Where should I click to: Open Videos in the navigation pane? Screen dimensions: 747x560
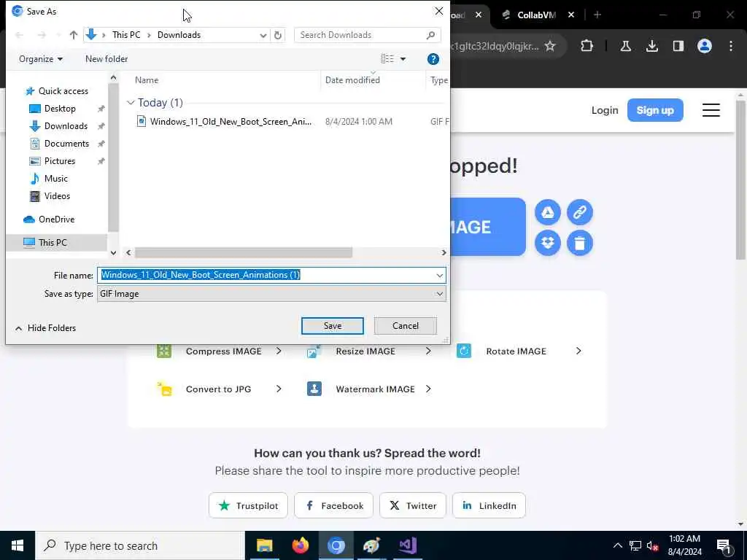57,196
